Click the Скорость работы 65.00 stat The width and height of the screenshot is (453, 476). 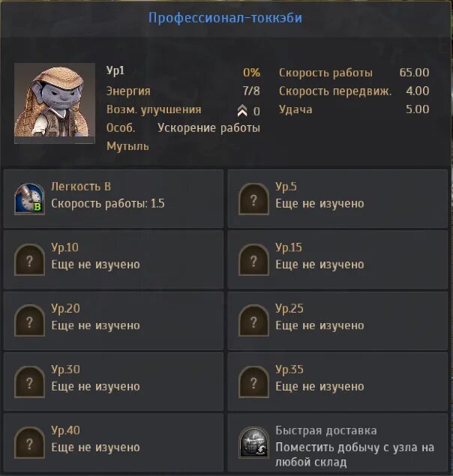[354, 73]
